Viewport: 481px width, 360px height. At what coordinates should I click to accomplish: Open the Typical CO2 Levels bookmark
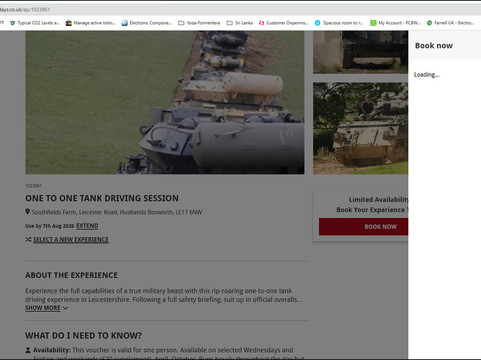(x=35, y=23)
